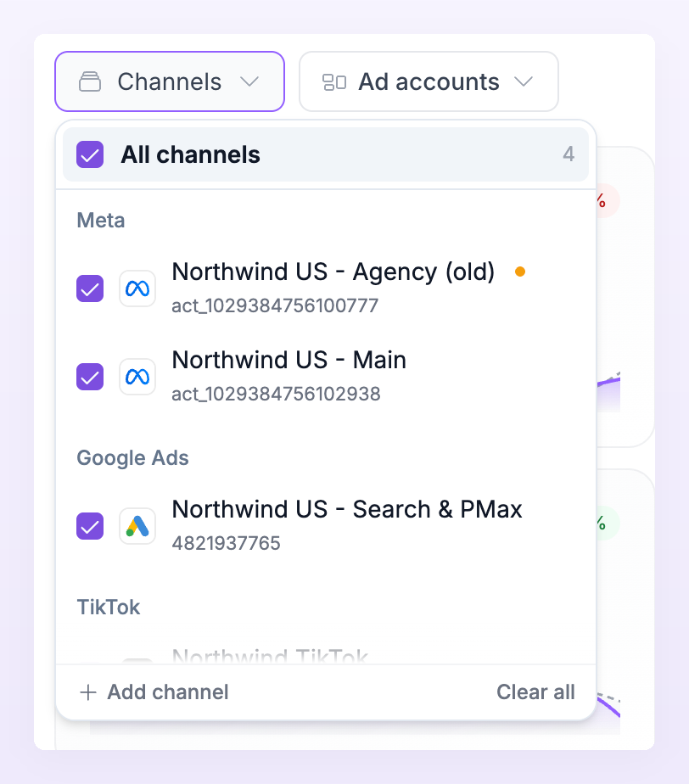Image resolution: width=689 pixels, height=784 pixels.
Task: Open the Channels dropdown filter
Action: click(170, 81)
